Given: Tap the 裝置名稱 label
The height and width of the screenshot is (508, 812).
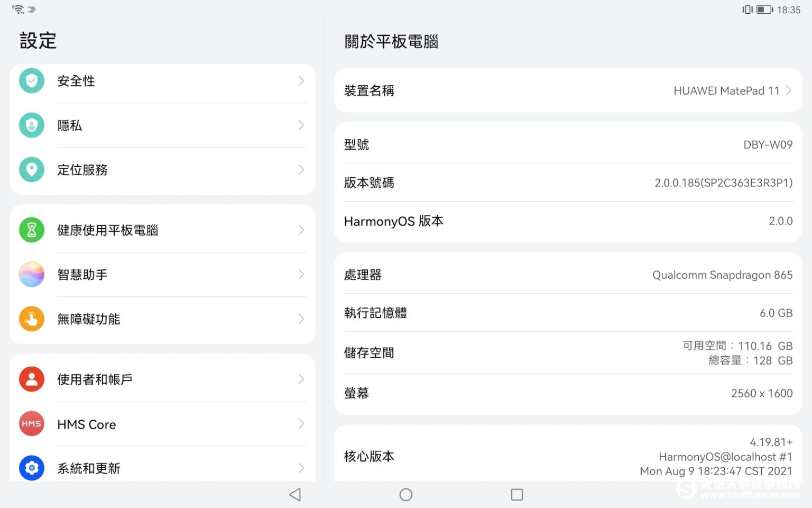Looking at the screenshot, I should point(369,90).
